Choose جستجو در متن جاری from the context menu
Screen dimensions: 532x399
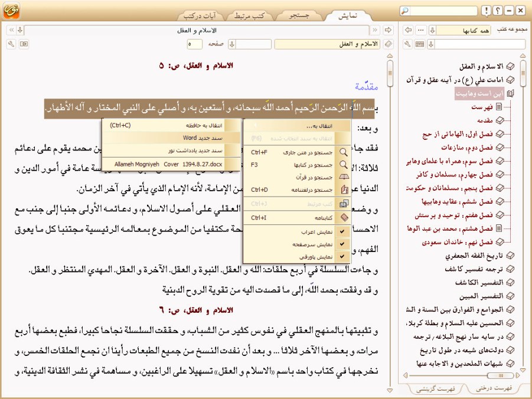point(297,152)
